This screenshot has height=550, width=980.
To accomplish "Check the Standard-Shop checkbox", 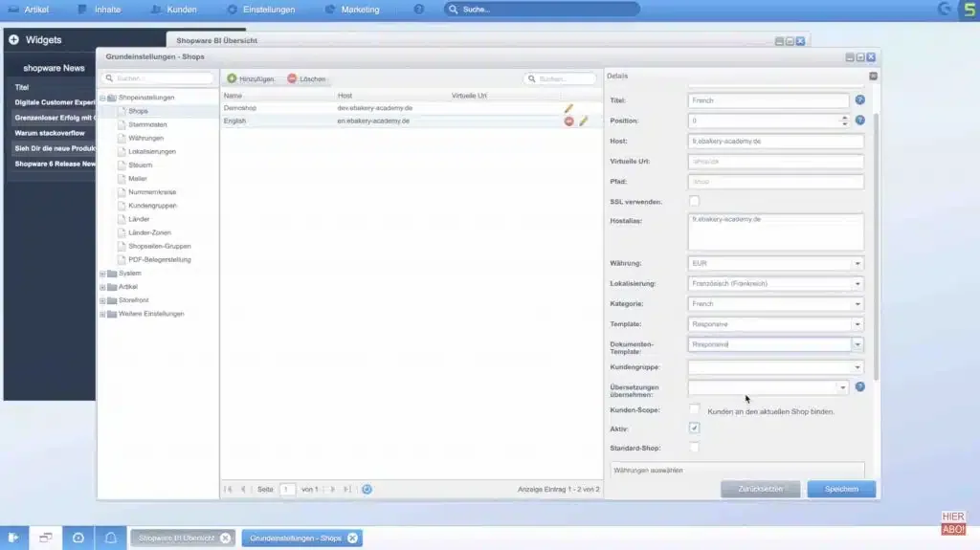I will tap(695, 448).
